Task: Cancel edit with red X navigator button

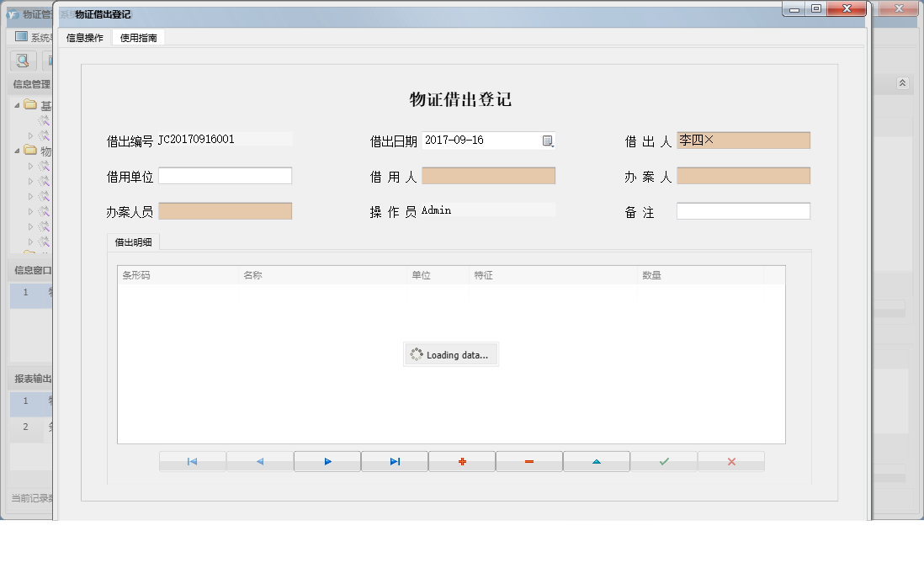Action: [x=731, y=461]
